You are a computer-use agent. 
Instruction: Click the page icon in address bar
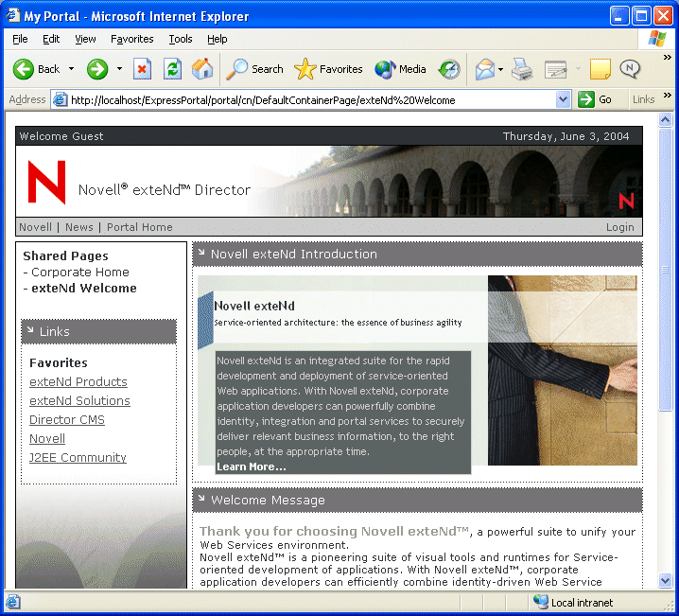click(x=60, y=100)
